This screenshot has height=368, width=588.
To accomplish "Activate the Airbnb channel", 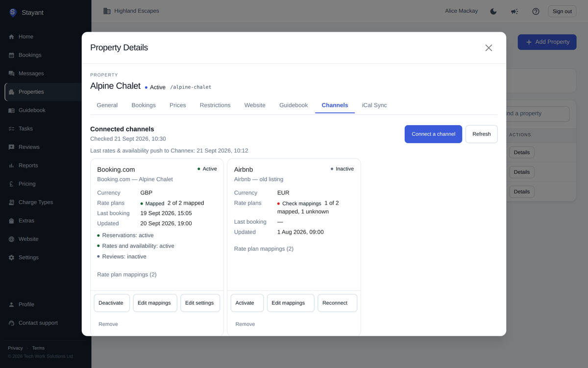I will pos(247,303).
